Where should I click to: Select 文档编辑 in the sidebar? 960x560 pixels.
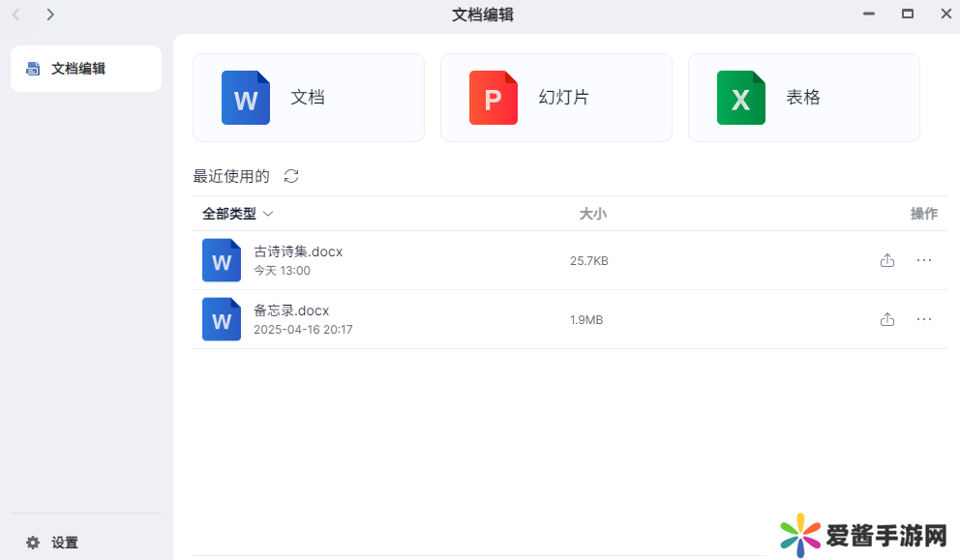pos(85,69)
